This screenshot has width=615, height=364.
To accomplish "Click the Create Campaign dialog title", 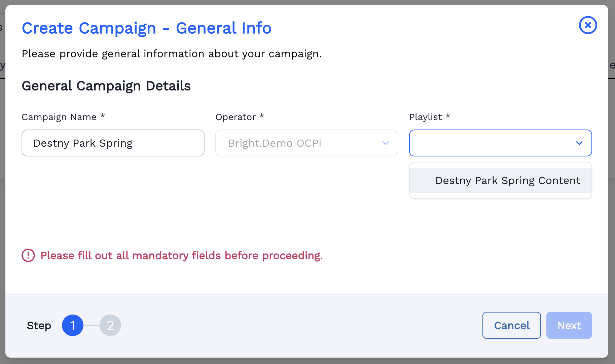I will tap(146, 28).
